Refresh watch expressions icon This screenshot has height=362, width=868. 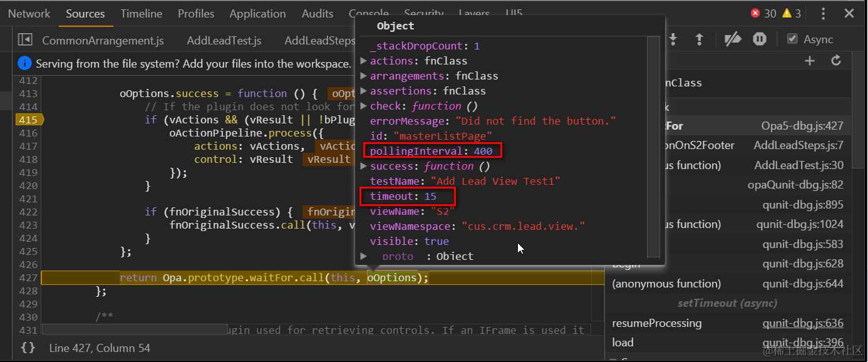pos(835,61)
